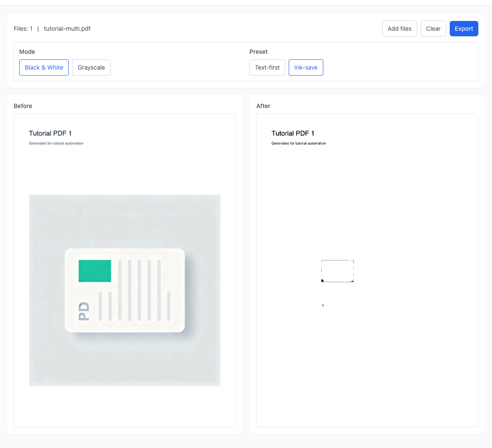Screen dimensions: 492x448
Task: Click the Tutorial PDF 1 title in Before preview
Action: pos(50,133)
